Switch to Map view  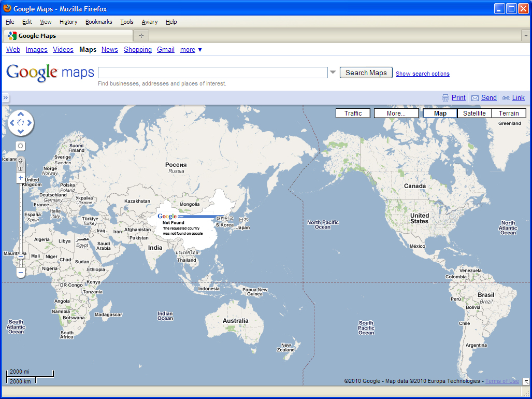pyautogui.click(x=440, y=113)
